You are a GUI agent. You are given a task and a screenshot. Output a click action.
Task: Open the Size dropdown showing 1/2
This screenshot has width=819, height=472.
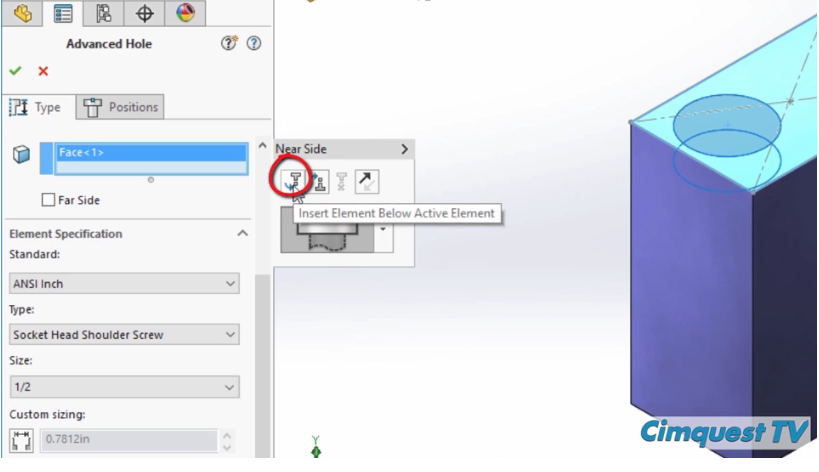point(124,387)
